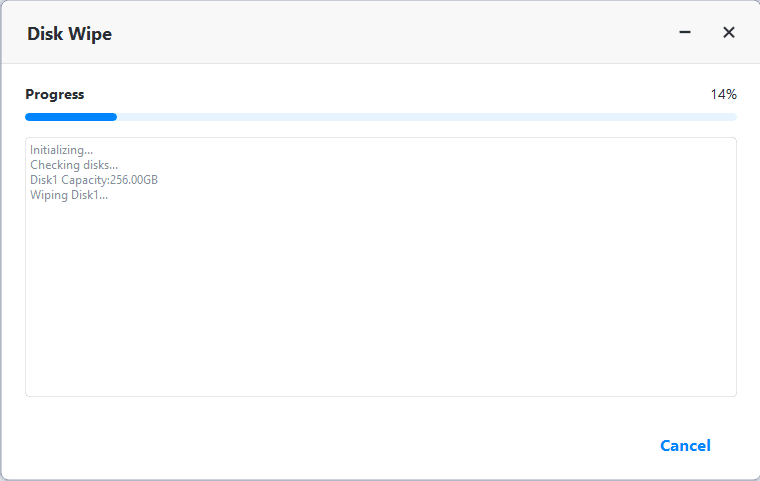
Task: Click the rounded tip of the blue progress fill
Action: 113,117
